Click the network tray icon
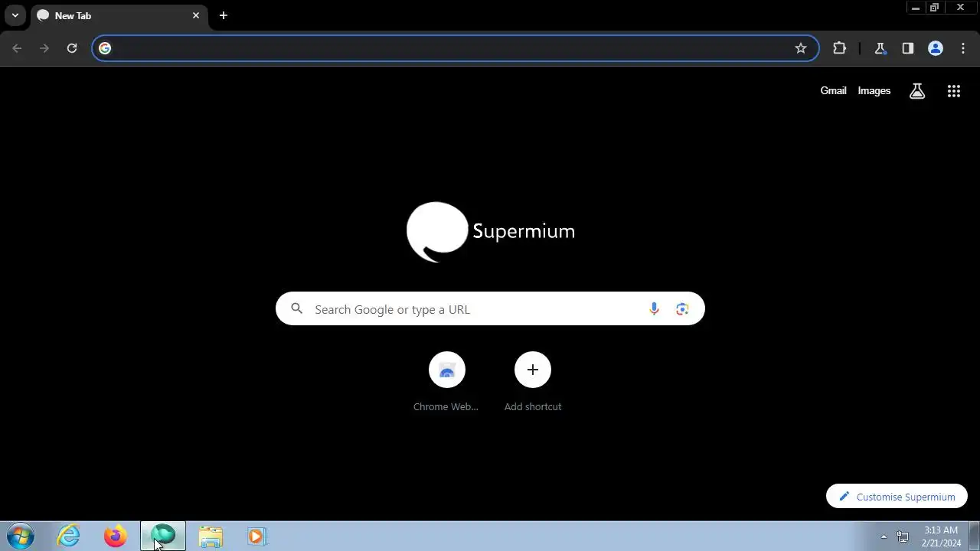Viewport: 980px width, 551px height. click(x=903, y=536)
